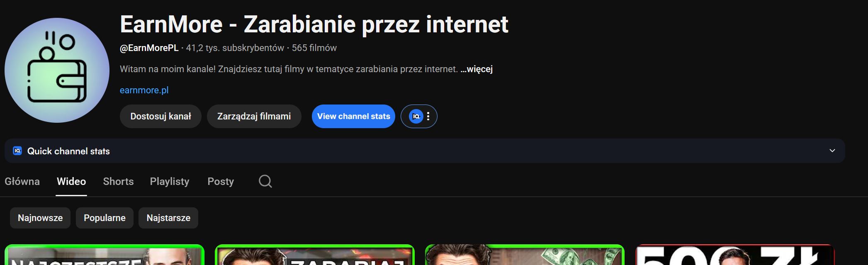Expand Quick channel stats with the chevron
The height and width of the screenshot is (265, 868).
pos(832,151)
